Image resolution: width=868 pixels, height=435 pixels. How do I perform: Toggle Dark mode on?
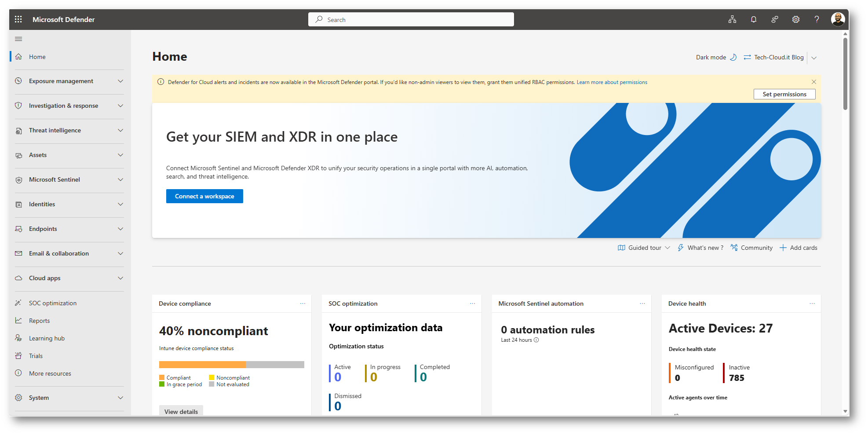click(716, 58)
